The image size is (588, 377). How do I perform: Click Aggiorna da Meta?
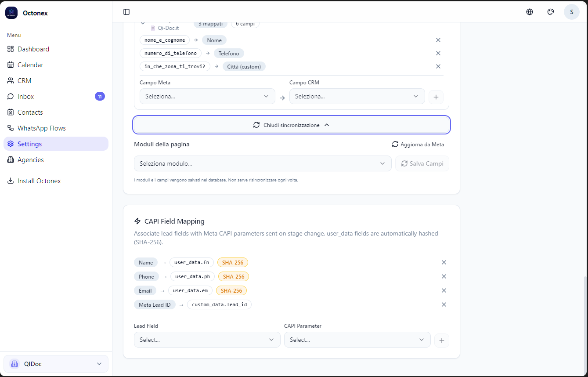click(418, 144)
